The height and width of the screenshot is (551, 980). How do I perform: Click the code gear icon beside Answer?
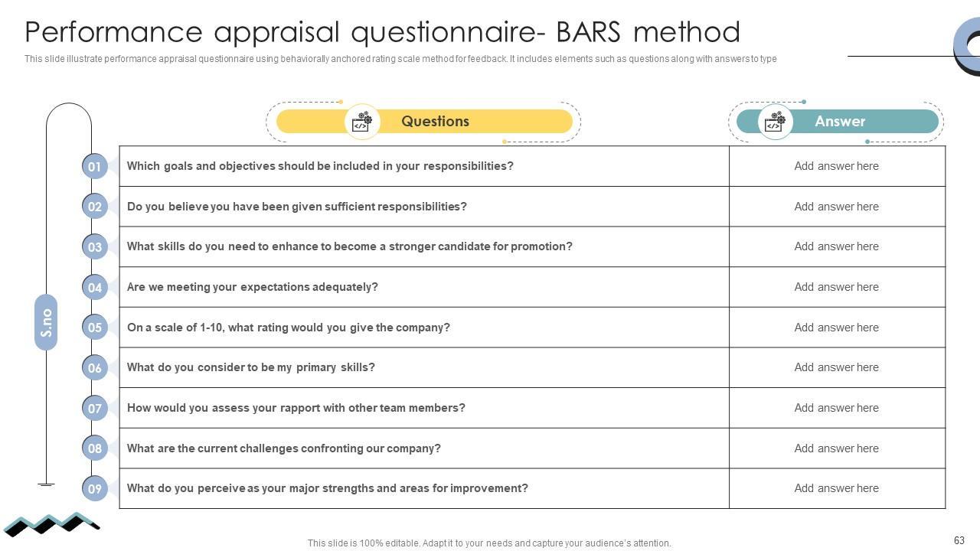pos(775,122)
